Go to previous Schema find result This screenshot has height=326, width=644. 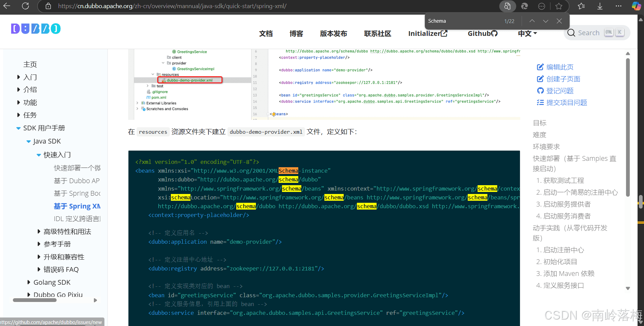click(x=532, y=21)
